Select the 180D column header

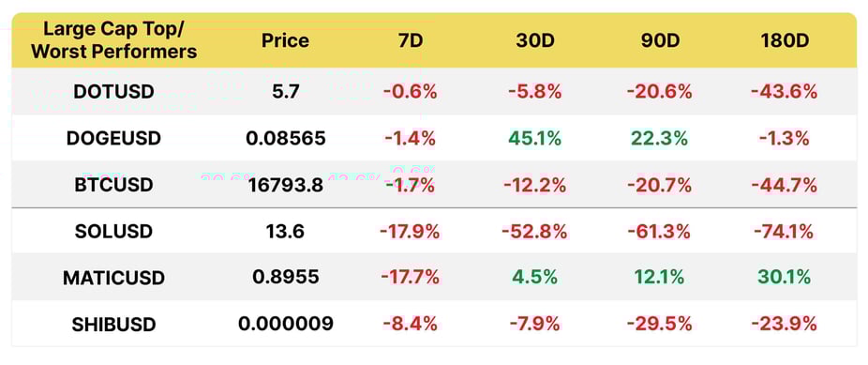pyautogui.click(x=784, y=41)
